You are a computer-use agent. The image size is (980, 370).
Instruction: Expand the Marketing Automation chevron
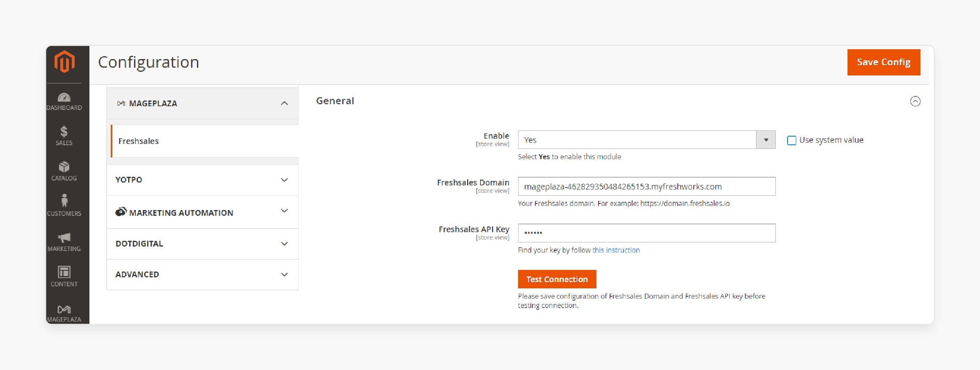point(284,211)
